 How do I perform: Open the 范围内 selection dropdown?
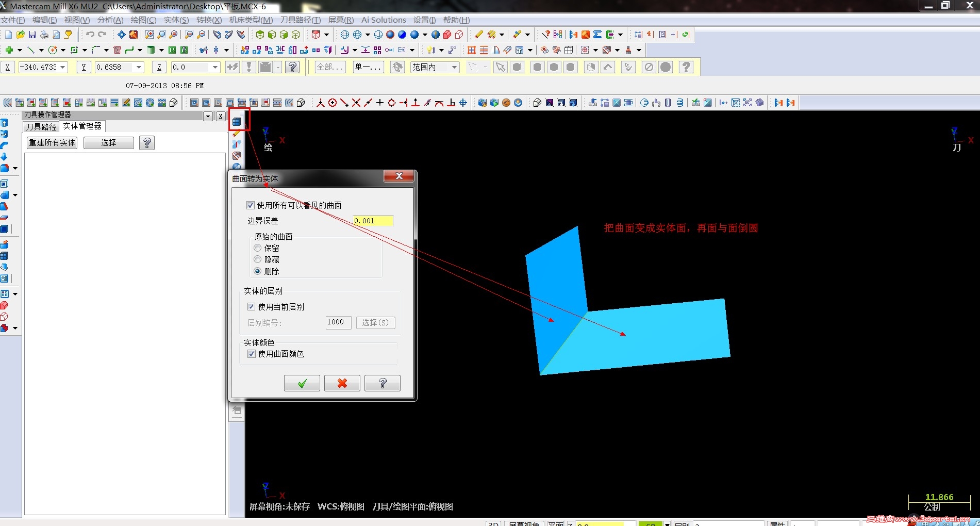[x=454, y=67]
